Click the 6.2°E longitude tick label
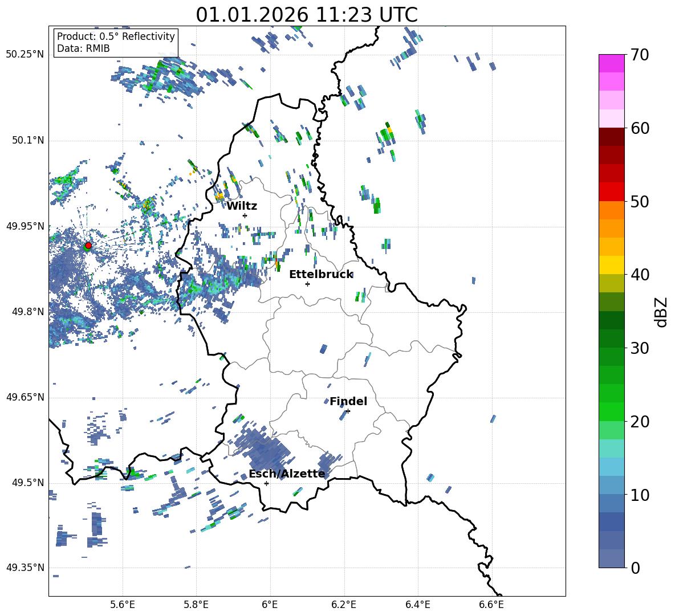 pyautogui.click(x=344, y=604)
